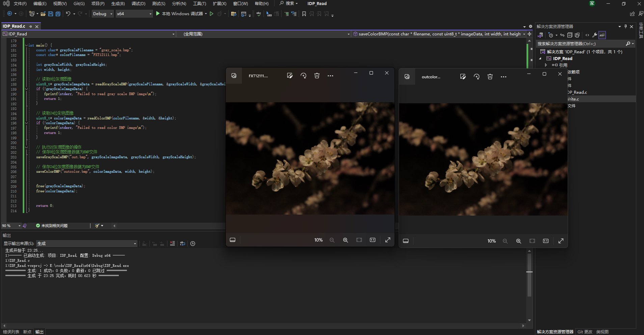Open the IDP_Read project scope dropdown
This screenshot has width=644, height=335.
(89, 34)
